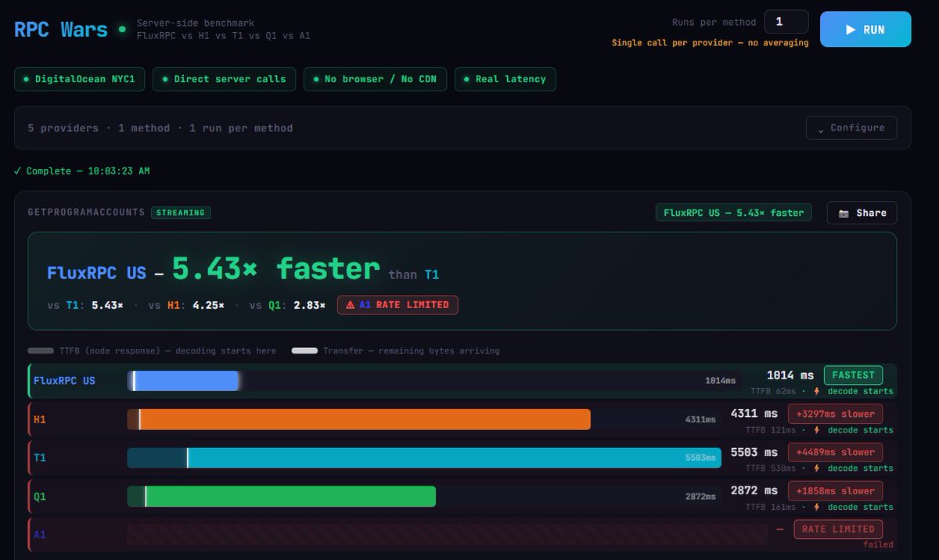
Task: Click the '+1858ms slower' badge
Action: point(836,491)
